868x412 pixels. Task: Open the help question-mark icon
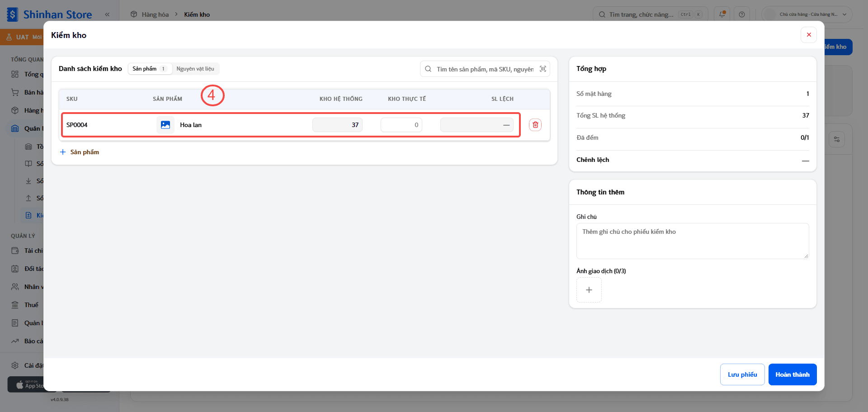[742, 14]
